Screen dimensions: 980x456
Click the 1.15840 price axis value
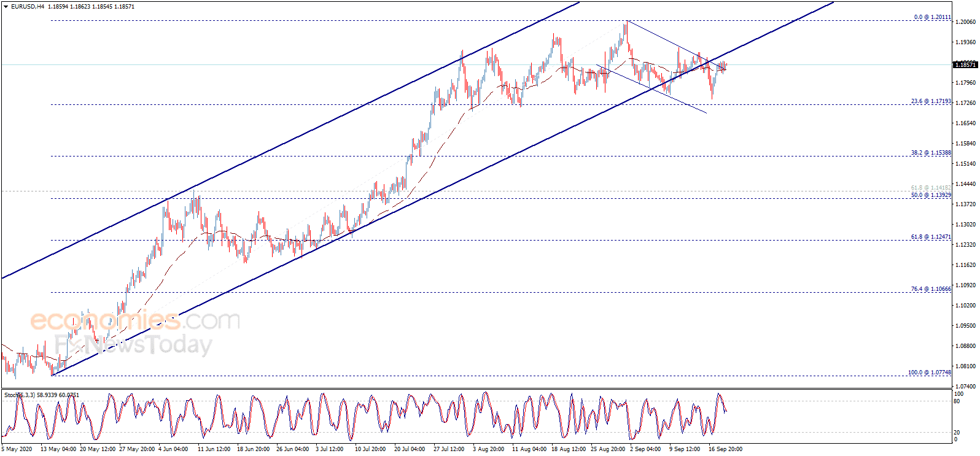coord(966,144)
